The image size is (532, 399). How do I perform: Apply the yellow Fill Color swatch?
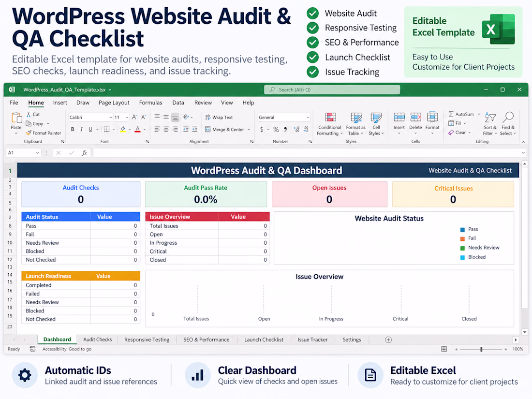click(123, 129)
